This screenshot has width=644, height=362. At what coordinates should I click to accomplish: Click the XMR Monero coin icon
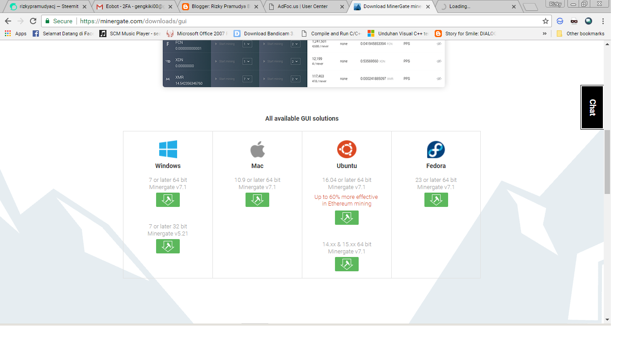(168, 79)
